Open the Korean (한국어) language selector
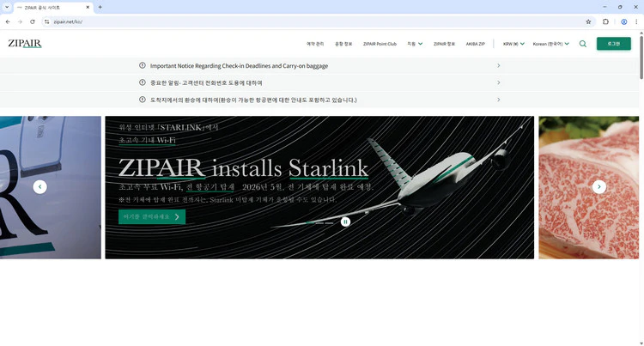 552,44
